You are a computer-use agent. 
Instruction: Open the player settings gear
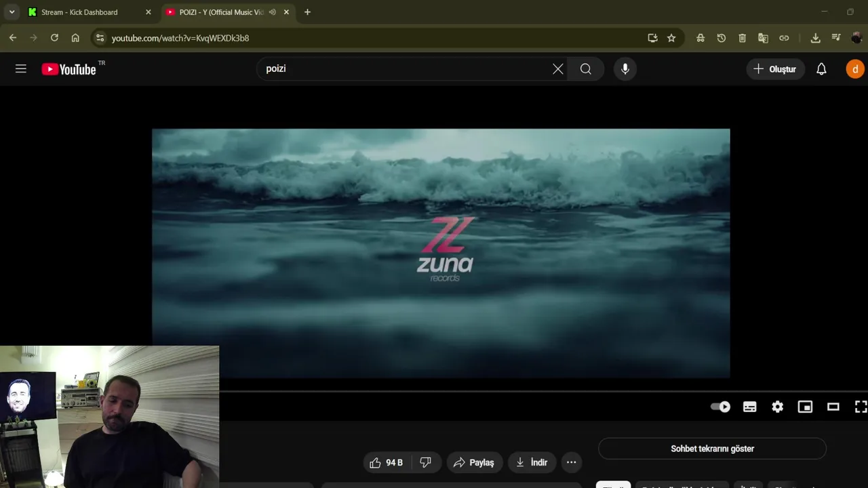(777, 407)
